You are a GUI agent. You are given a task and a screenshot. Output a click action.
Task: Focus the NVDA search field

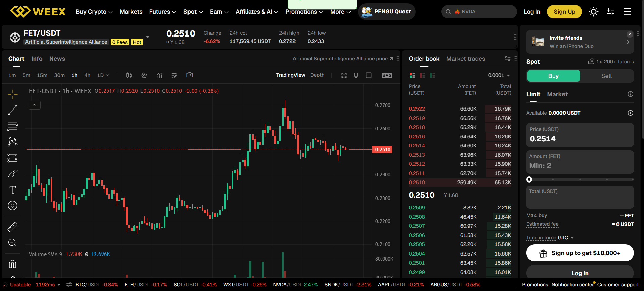[479, 12]
